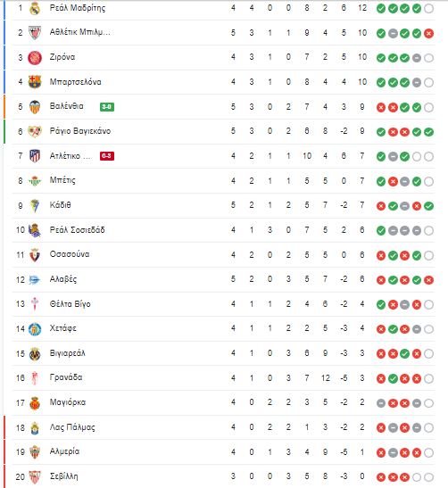Click Μαγιόρκα's first grey draw icon
Image resolution: width=448 pixels, height=488 pixels.
(381, 403)
